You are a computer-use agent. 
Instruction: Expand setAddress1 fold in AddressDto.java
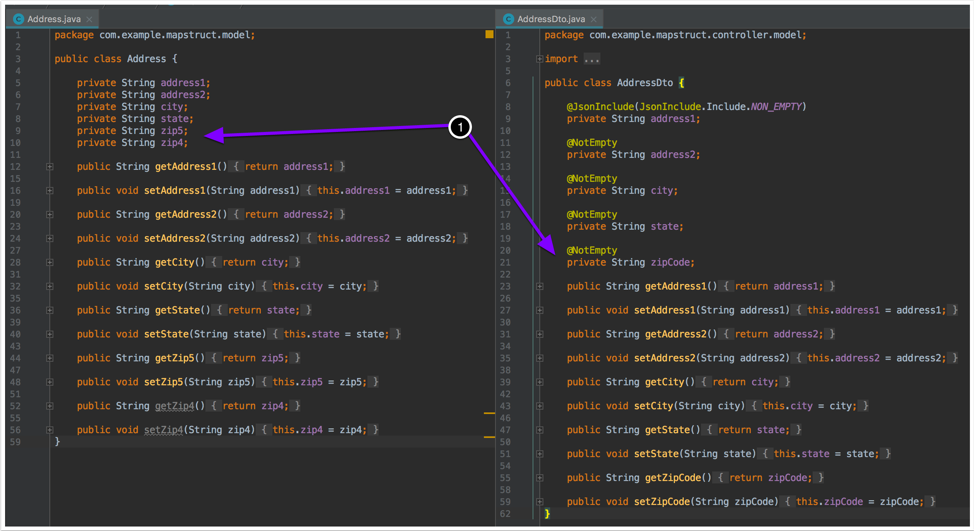(x=539, y=310)
